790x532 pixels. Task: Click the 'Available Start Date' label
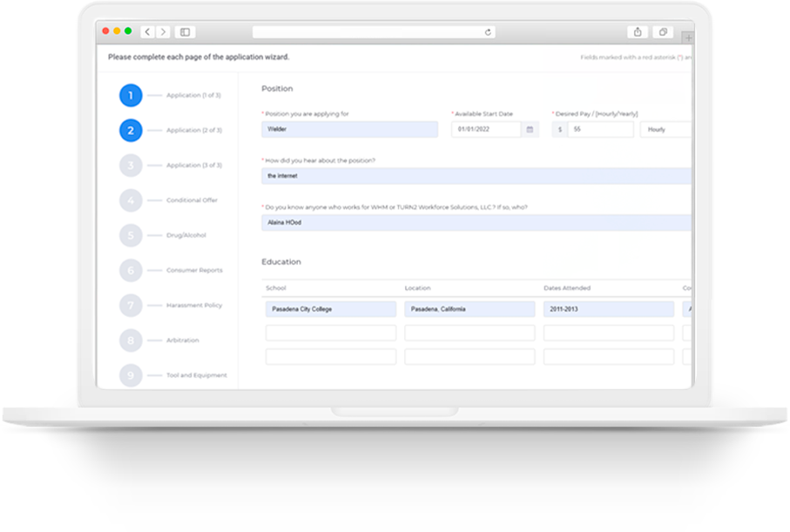483,114
